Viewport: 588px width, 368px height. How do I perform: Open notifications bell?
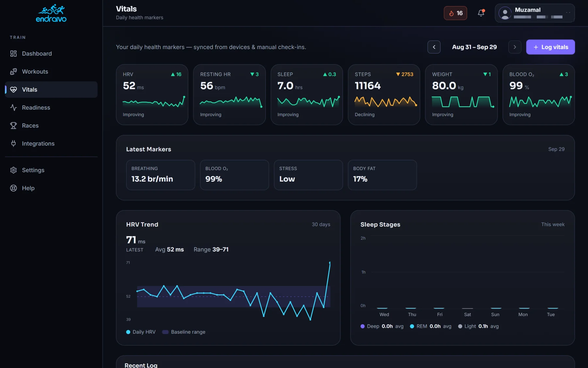[481, 13]
